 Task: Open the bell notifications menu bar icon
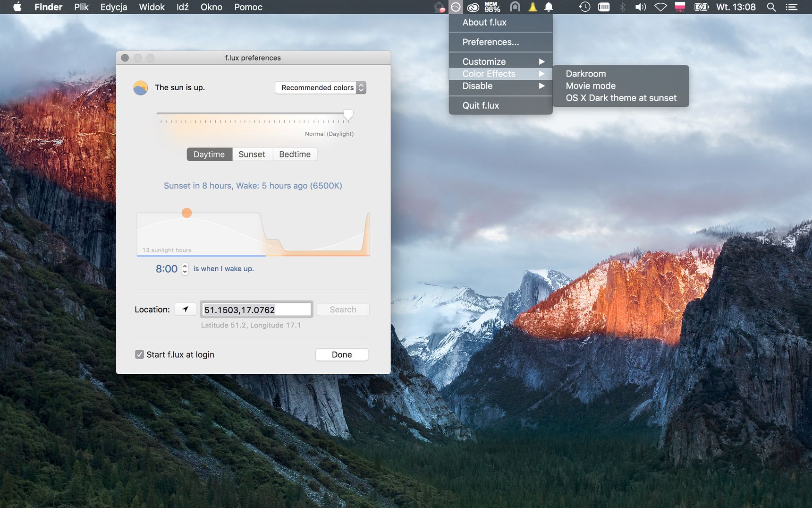pyautogui.click(x=549, y=7)
